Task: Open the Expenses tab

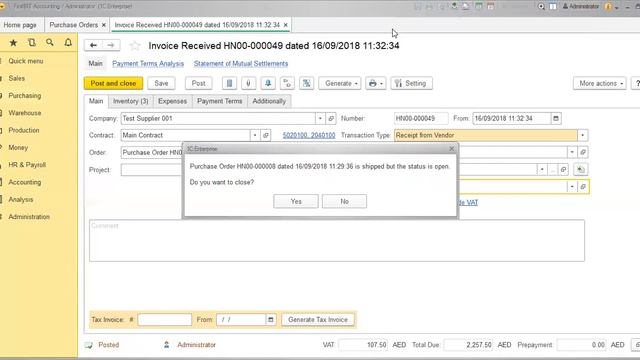Action: coord(172,101)
